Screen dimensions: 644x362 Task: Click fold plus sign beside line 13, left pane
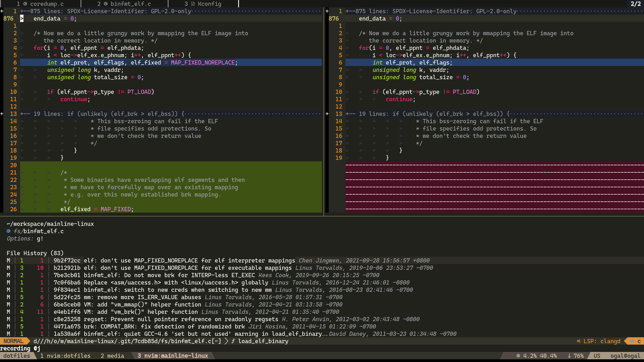point(2,114)
